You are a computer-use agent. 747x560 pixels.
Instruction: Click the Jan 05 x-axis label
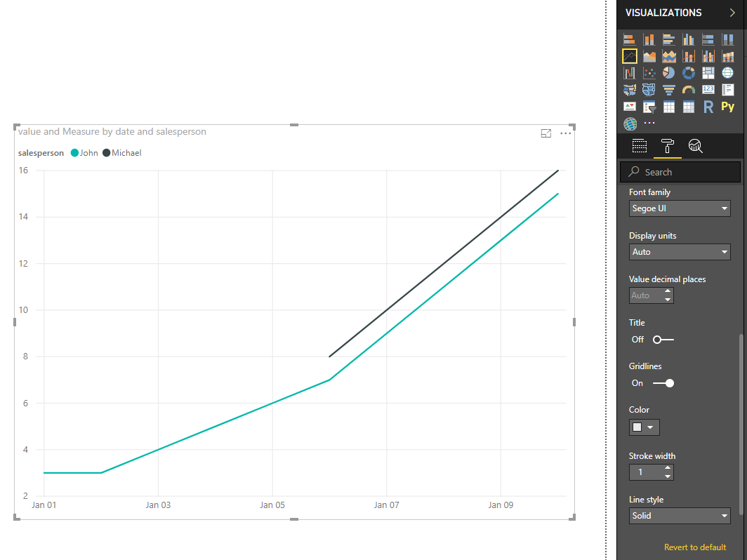pos(272,505)
